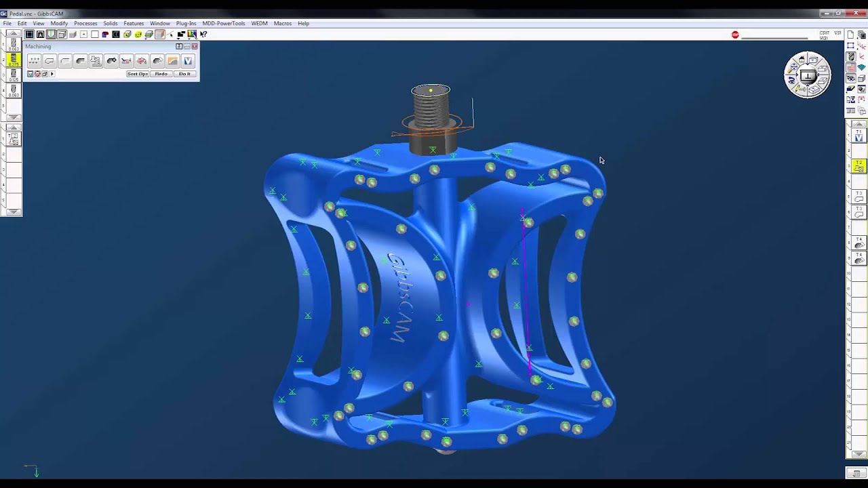Click the rendering icon in right palette
This screenshot has width=868, height=488.
861,89
